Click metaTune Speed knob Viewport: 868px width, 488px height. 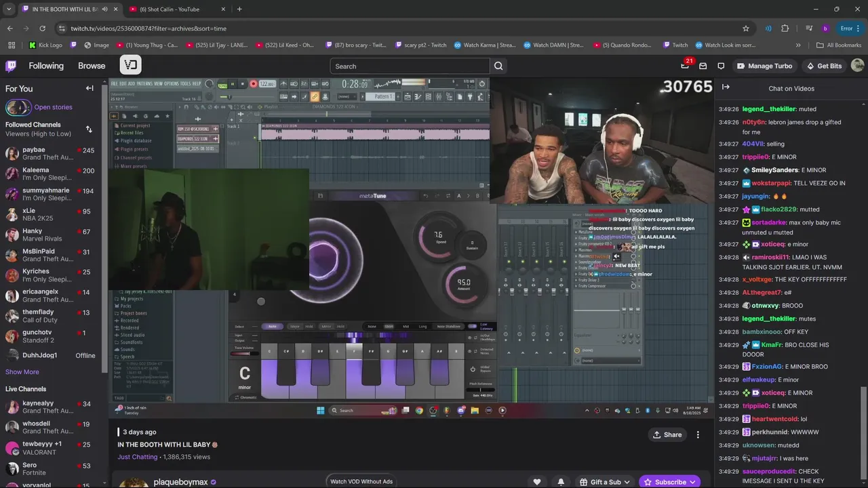click(x=440, y=235)
